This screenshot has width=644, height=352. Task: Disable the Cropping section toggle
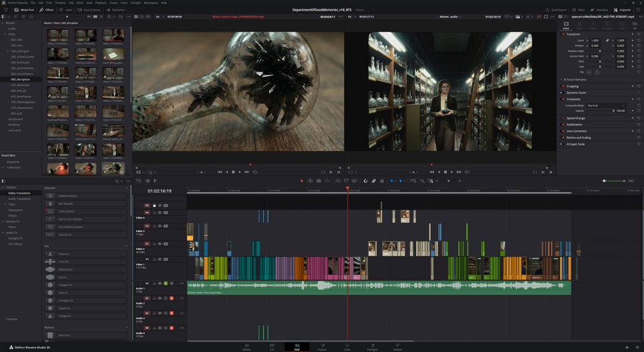coord(563,86)
